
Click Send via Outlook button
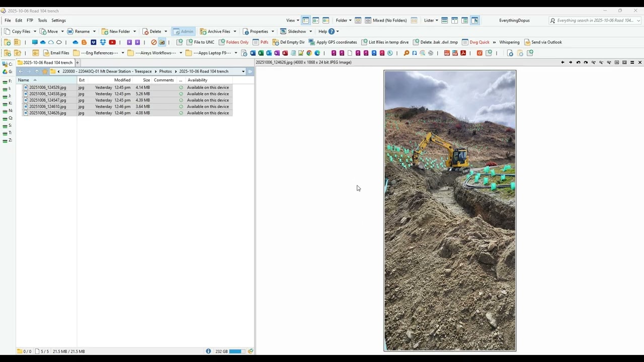coord(543,42)
